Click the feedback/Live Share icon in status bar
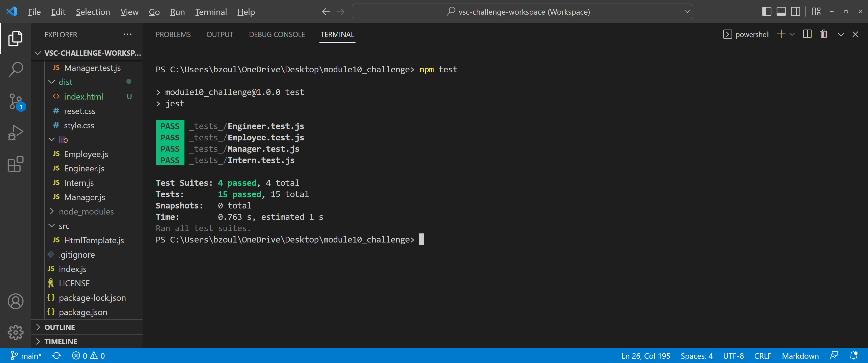Image resolution: width=868 pixels, height=363 pixels. pyautogui.click(x=834, y=356)
